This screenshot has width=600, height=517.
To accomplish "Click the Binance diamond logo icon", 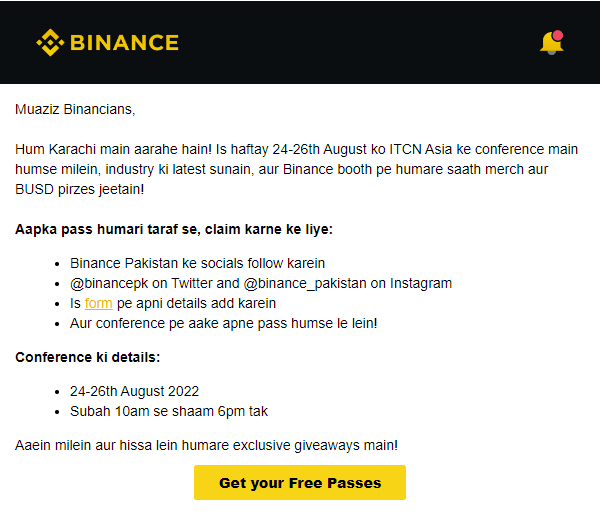I will pyautogui.click(x=50, y=42).
